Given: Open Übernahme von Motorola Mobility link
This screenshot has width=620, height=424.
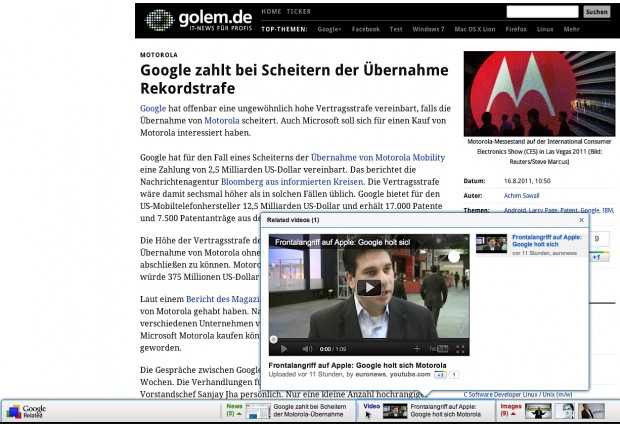Looking at the screenshot, I should (x=378, y=157).
